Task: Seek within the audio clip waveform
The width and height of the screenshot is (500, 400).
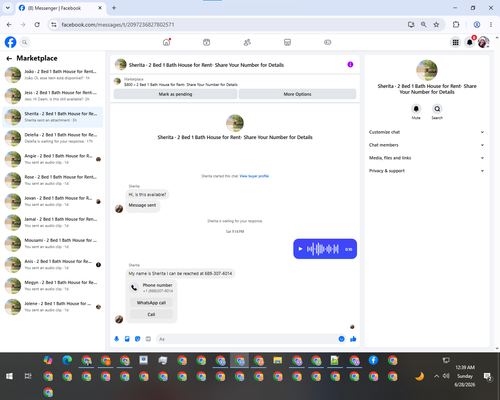Action: point(323,249)
